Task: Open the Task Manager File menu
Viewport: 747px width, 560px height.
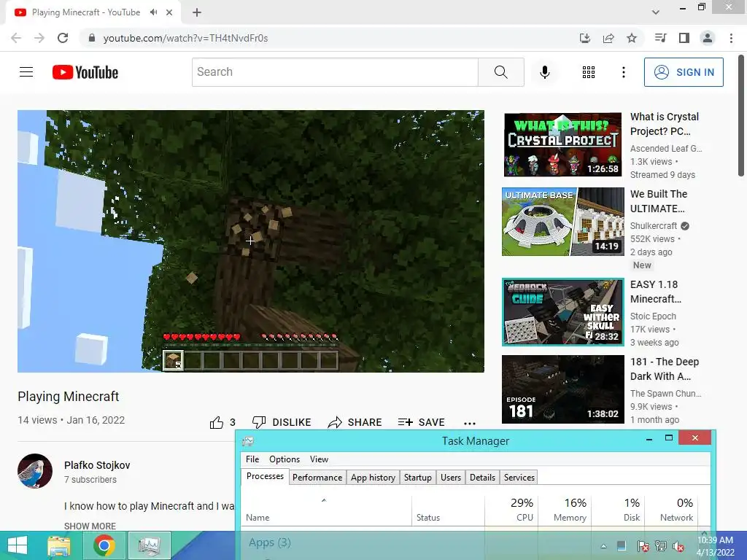Action: point(252,459)
